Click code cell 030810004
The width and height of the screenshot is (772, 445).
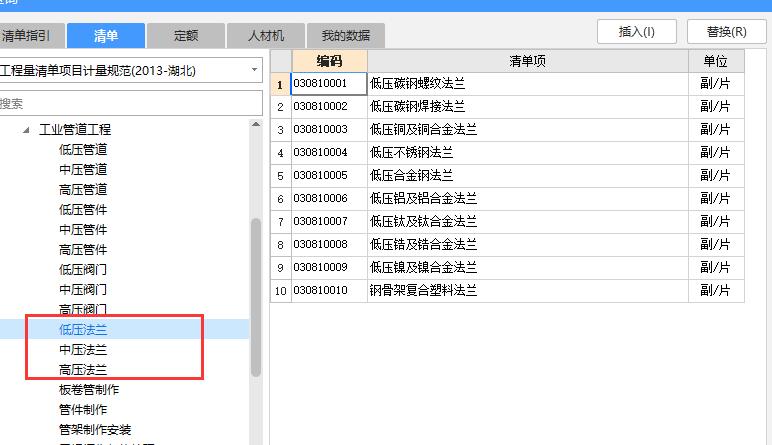coord(329,153)
